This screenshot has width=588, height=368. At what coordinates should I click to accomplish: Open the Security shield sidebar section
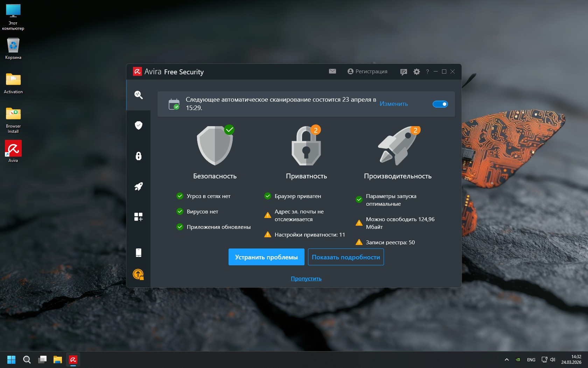(x=139, y=125)
